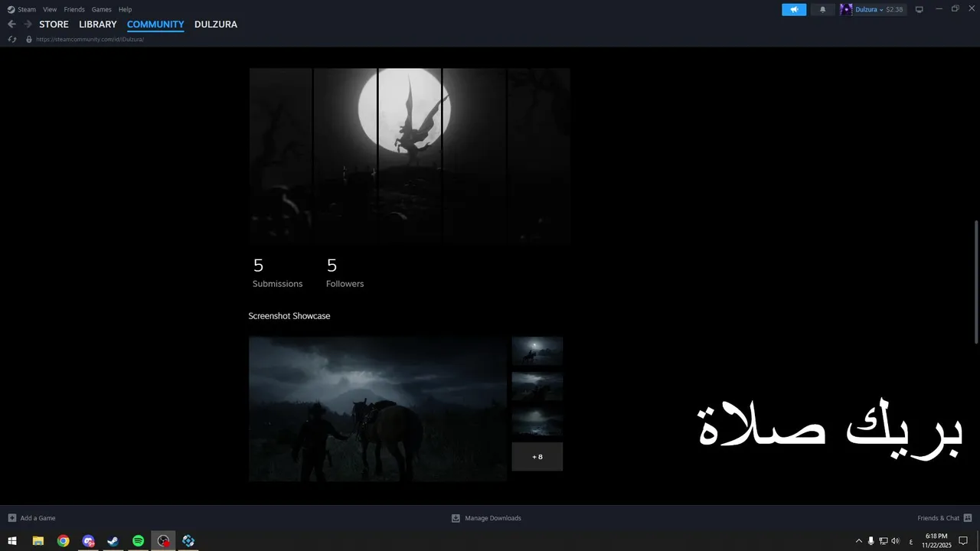Show hidden system tray icons
980x551 pixels.
pos(858,541)
